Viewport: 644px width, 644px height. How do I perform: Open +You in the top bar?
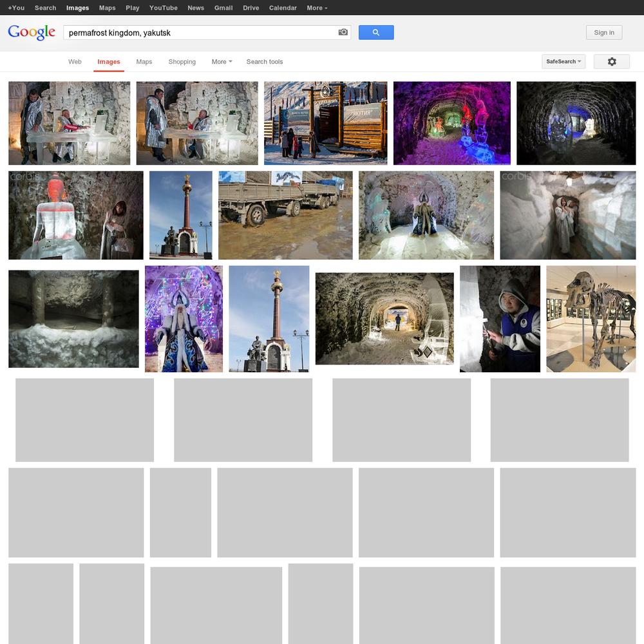(x=16, y=8)
